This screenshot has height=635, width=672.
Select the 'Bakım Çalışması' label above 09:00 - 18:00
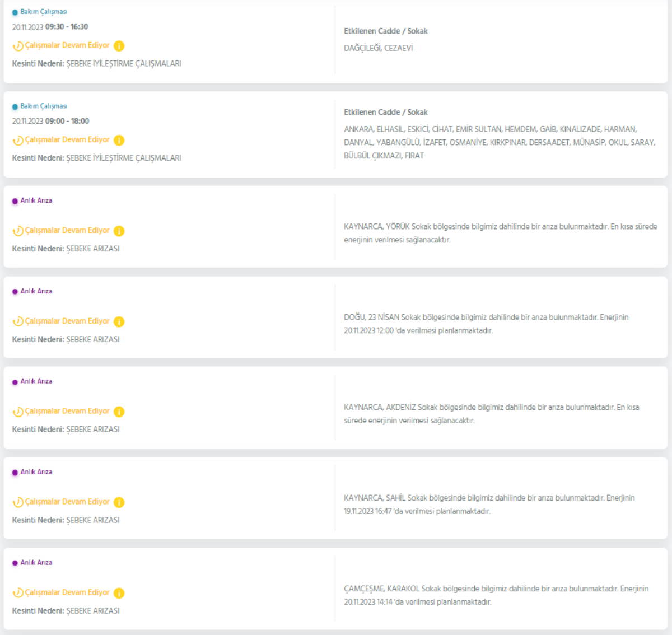click(44, 106)
